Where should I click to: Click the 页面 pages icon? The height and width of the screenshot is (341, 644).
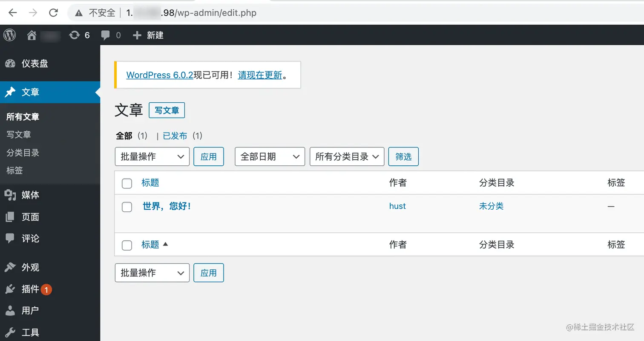click(x=10, y=217)
